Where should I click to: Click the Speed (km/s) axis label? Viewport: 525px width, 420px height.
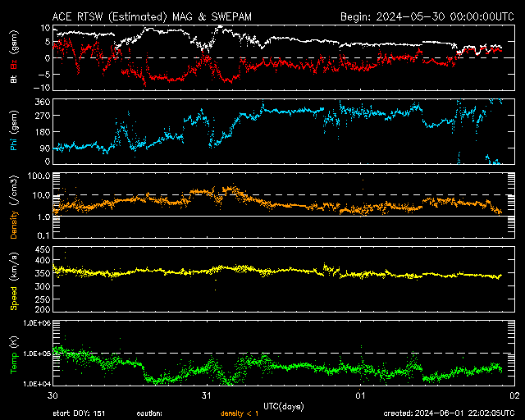pos(14,281)
